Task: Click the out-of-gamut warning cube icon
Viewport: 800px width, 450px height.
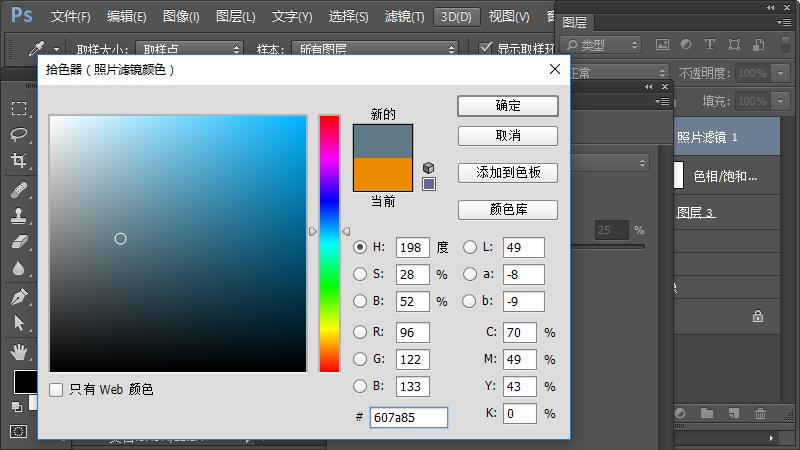Action: click(x=429, y=167)
